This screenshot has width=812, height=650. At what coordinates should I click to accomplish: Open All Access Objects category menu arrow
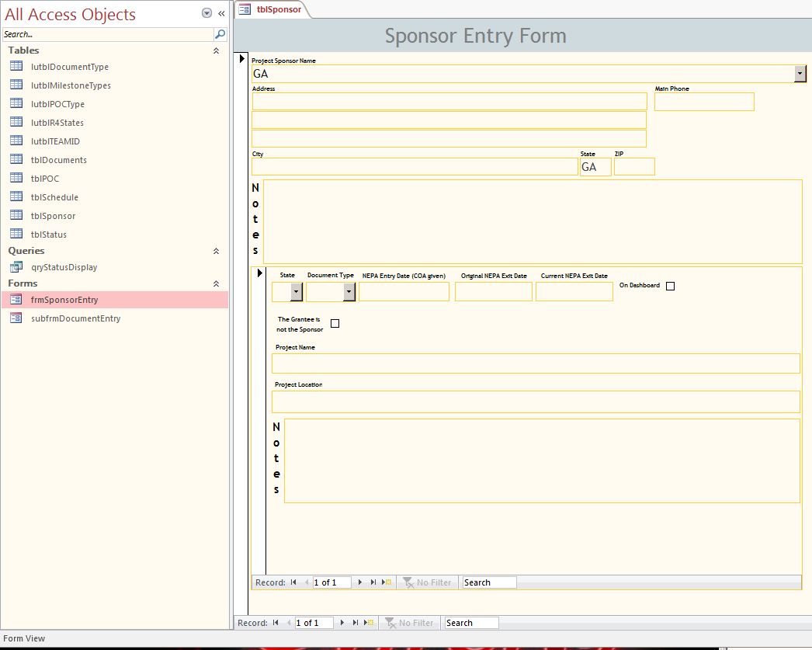[206, 13]
